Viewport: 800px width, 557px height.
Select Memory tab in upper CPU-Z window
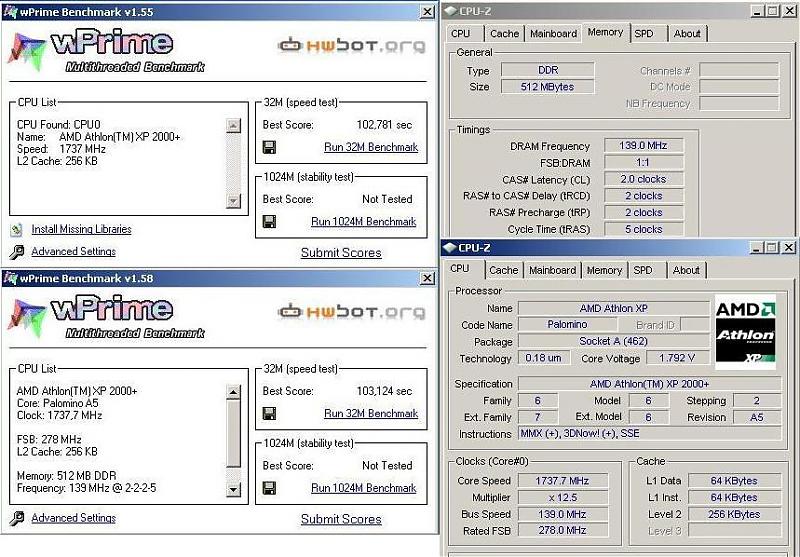pyautogui.click(x=606, y=32)
